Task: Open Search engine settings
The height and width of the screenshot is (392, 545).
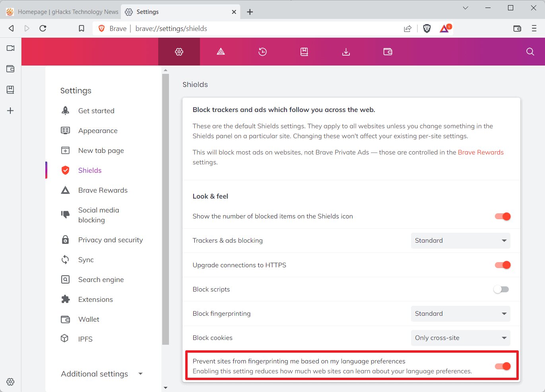Action: (102, 280)
